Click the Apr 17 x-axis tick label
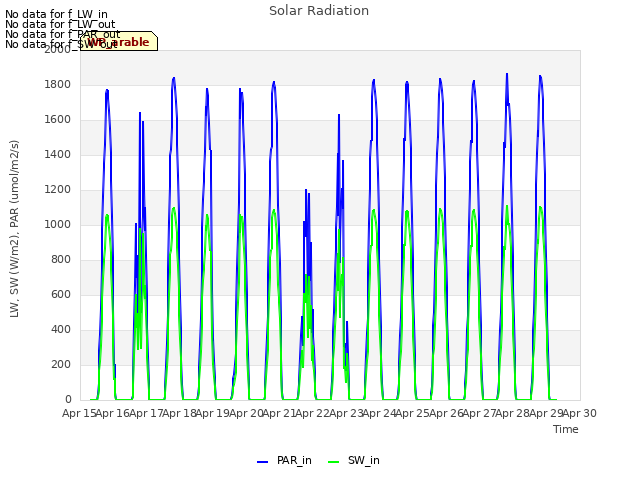Image resolution: width=640 pixels, height=480 pixels. 146,413
